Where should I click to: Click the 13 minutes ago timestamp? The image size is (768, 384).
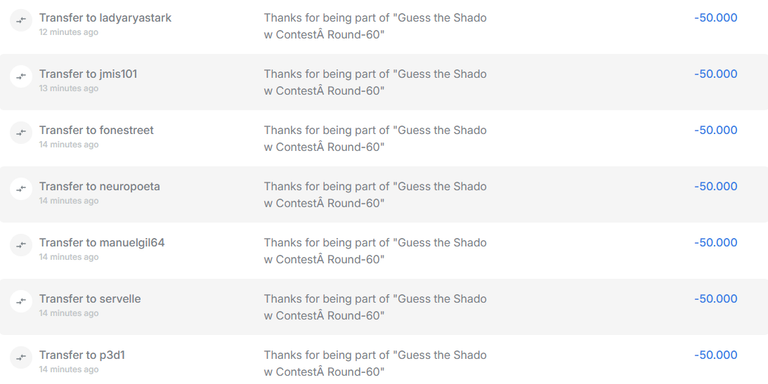[x=69, y=88]
